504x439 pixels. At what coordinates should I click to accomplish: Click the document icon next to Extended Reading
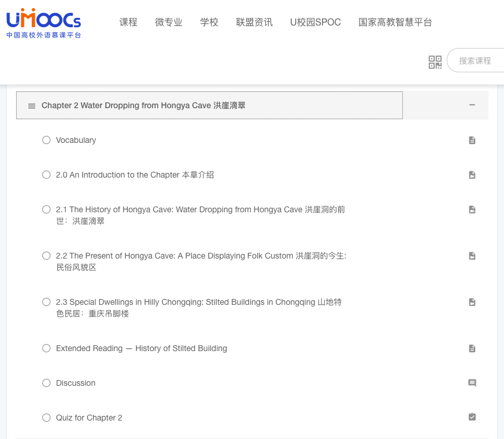(x=472, y=348)
